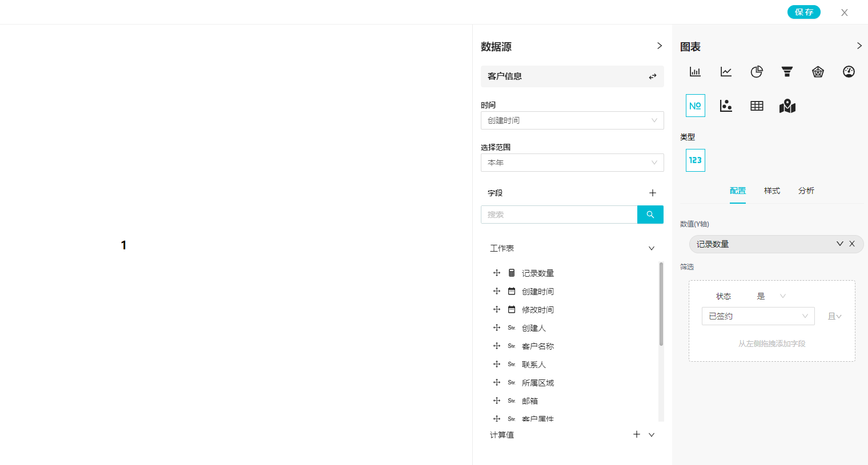868x465 pixels.
Task: Click the 邮箱 field name in list
Action: click(x=530, y=401)
